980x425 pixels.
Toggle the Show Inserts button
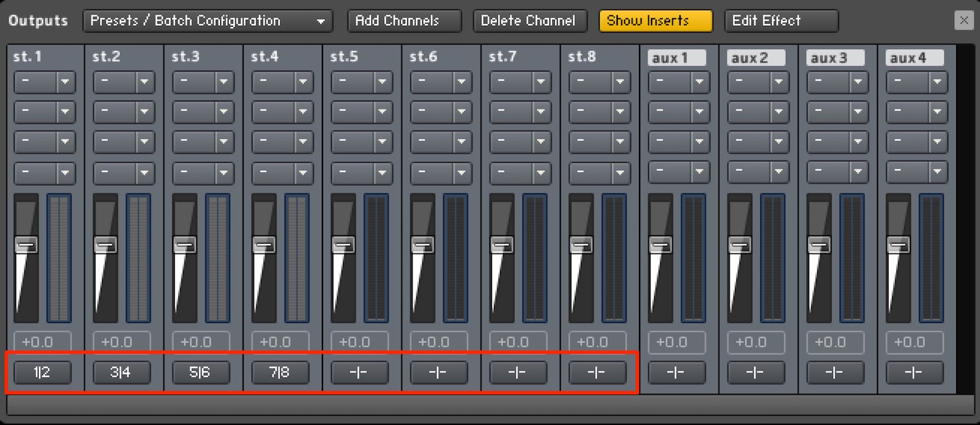[656, 21]
